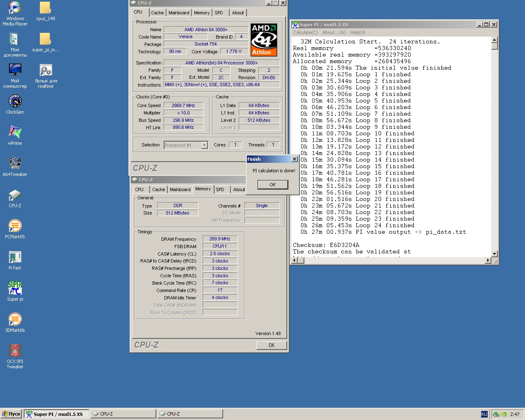The width and height of the screenshot is (525, 420).
Task: Launch Pi fast desktop icon
Action: click(x=15, y=260)
